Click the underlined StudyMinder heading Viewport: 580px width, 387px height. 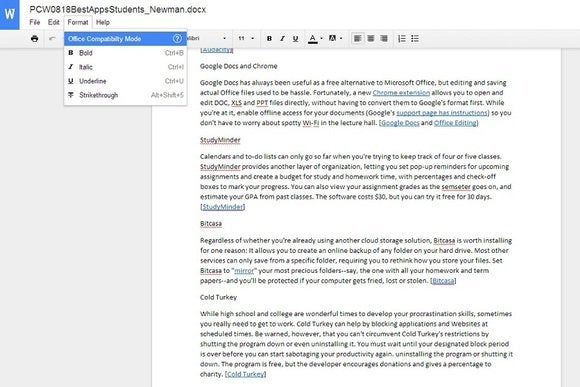(x=220, y=140)
